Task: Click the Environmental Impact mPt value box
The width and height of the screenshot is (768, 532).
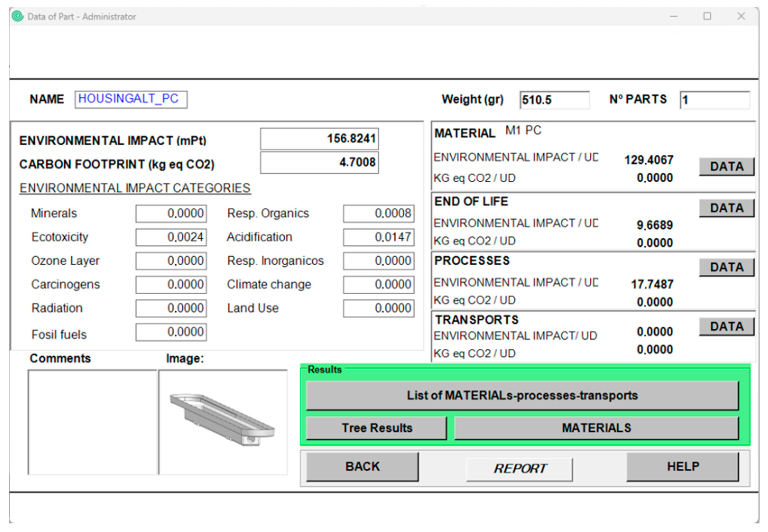Action: point(319,139)
